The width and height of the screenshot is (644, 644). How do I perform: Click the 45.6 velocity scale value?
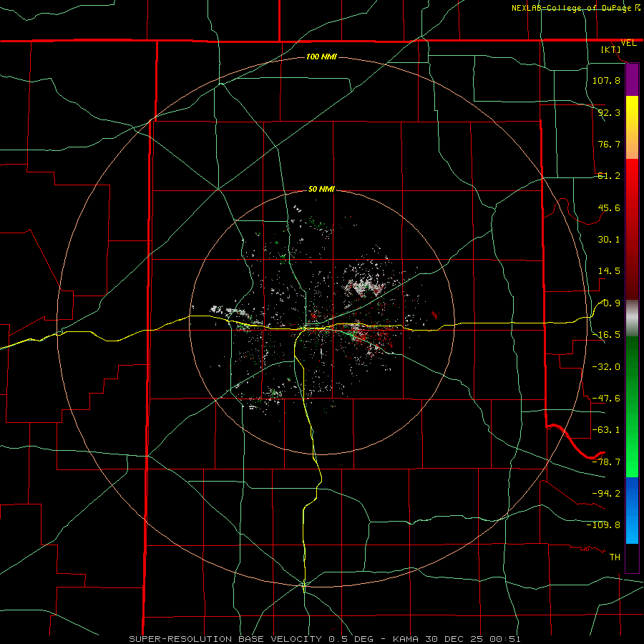[x=609, y=208]
